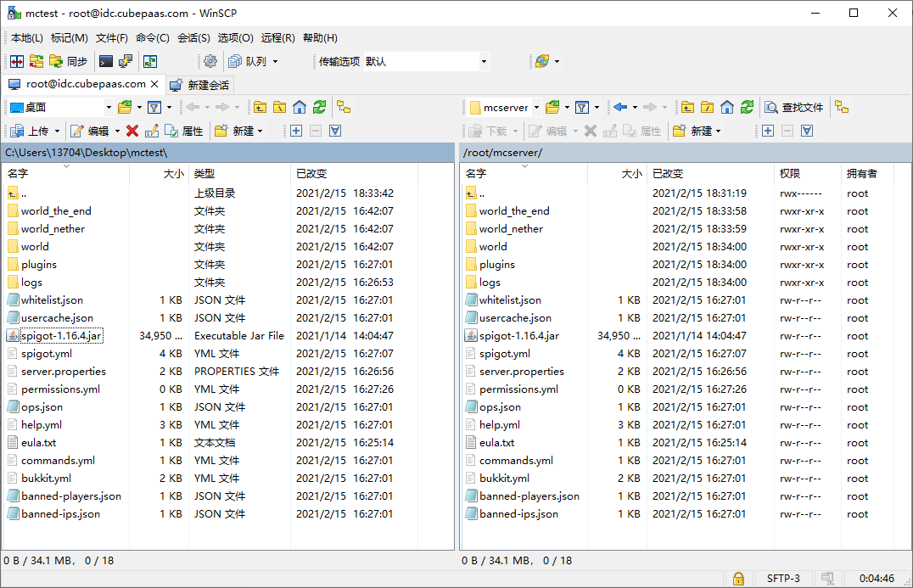
Task: Open the 标记(M) menu
Action: (x=70, y=38)
